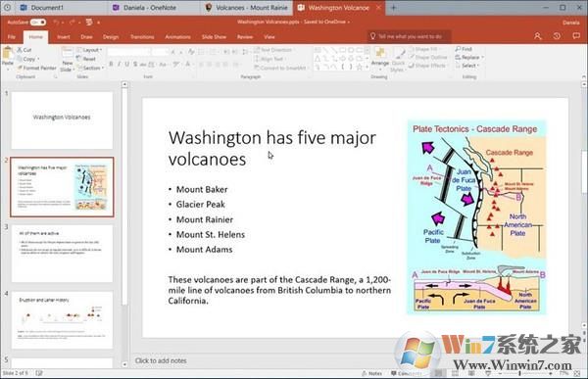This screenshot has height=379, width=588.
Task: Open the Transitions ribbon tab
Action: point(142,37)
